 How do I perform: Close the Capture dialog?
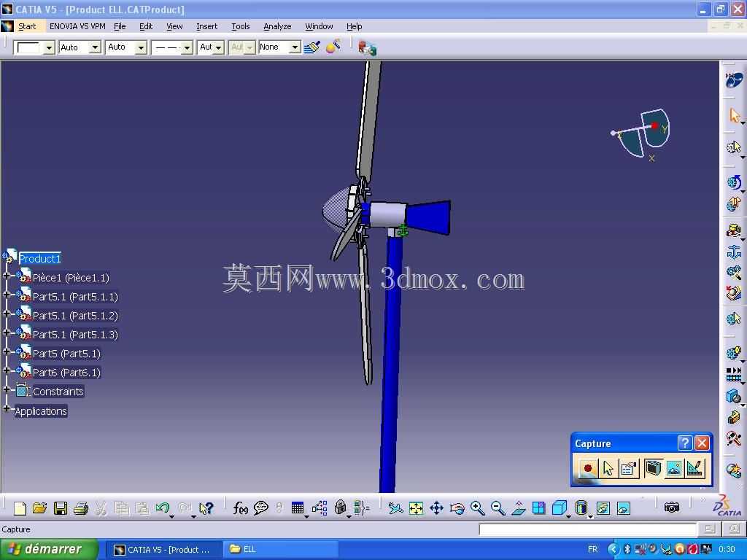pos(703,443)
